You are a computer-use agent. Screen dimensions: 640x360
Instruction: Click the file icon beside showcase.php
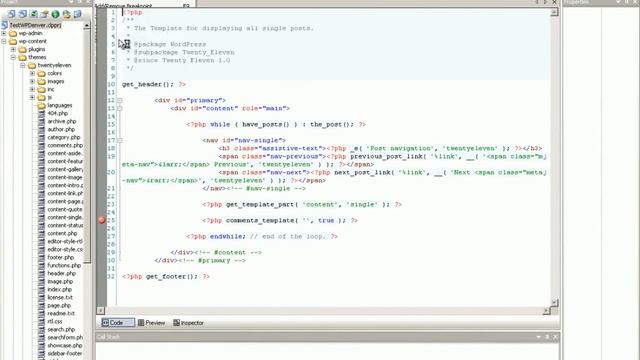tap(41, 346)
